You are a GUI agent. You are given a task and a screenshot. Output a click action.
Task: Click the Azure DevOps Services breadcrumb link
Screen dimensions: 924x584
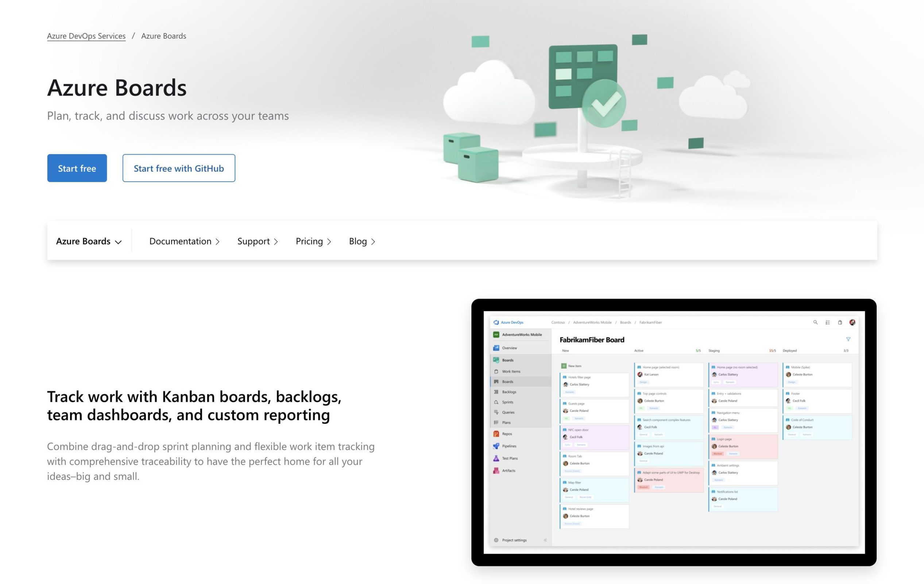pyautogui.click(x=86, y=35)
